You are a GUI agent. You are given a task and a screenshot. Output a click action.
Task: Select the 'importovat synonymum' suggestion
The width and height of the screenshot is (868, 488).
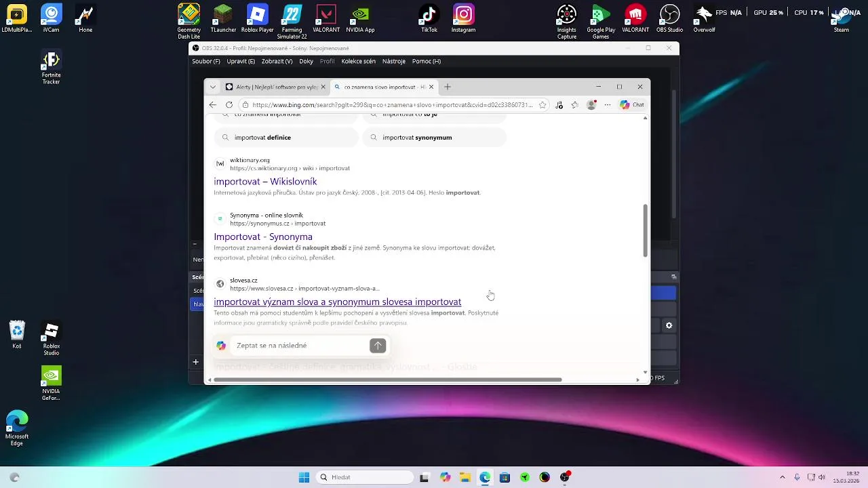pos(434,138)
